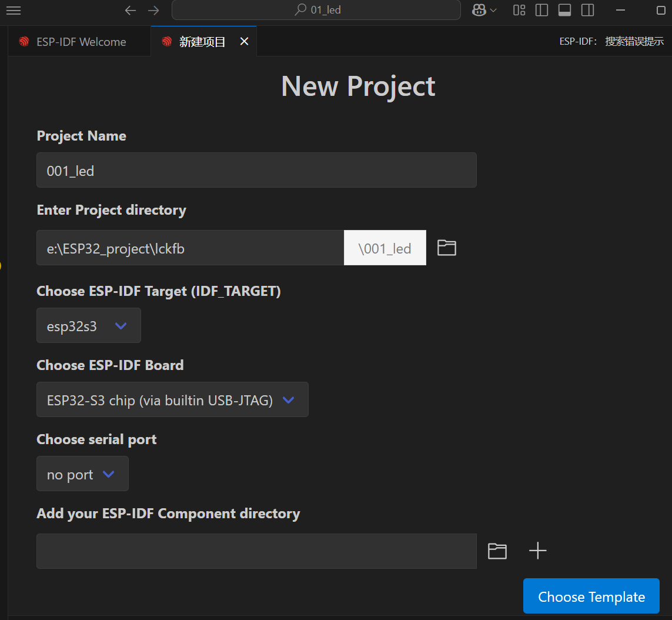The image size is (672, 620).
Task: Click the Espressif icon on Welcome tab
Action: click(x=24, y=42)
